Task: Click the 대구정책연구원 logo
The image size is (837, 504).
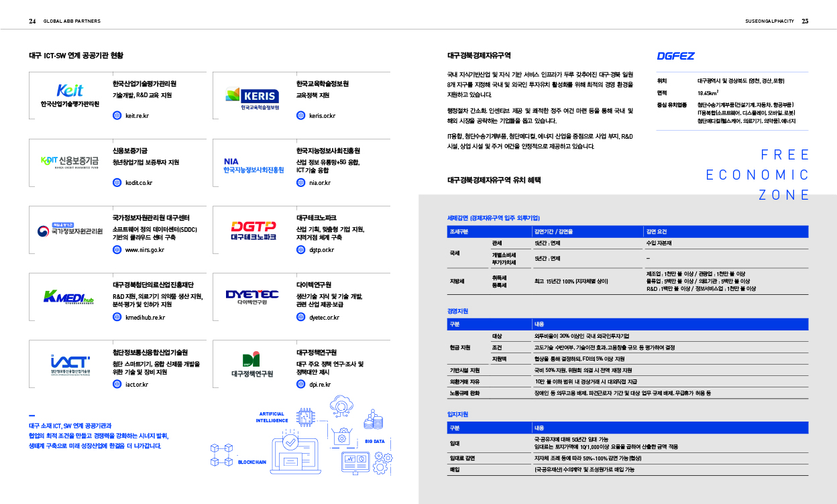Action: [x=252, y=365]
